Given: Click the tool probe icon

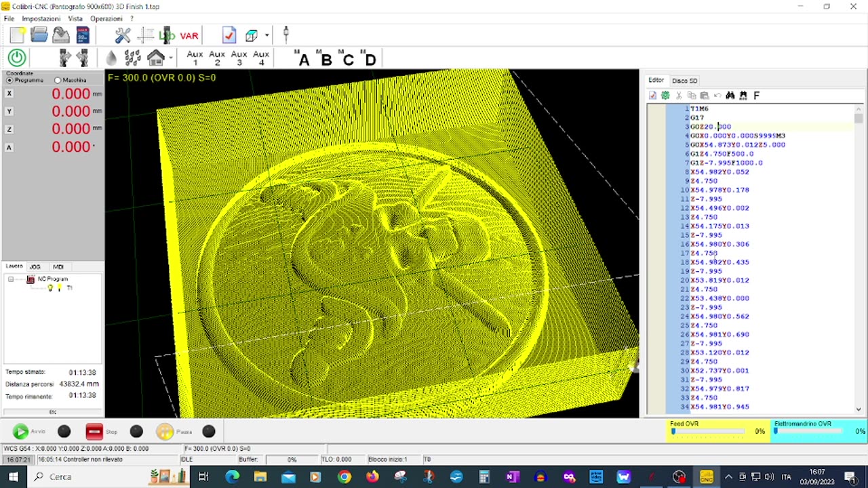Looking at the screenshot, I should point(285,34).
